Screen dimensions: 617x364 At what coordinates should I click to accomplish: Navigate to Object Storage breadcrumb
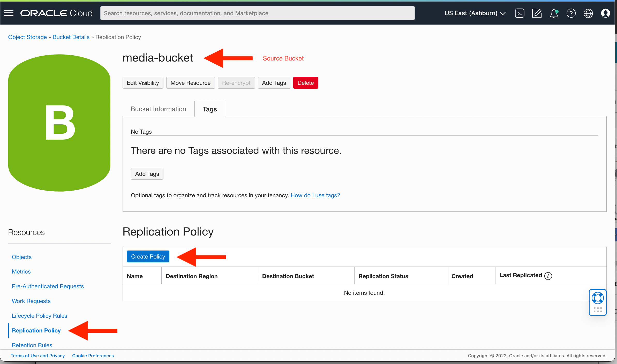tap(27, 37)
